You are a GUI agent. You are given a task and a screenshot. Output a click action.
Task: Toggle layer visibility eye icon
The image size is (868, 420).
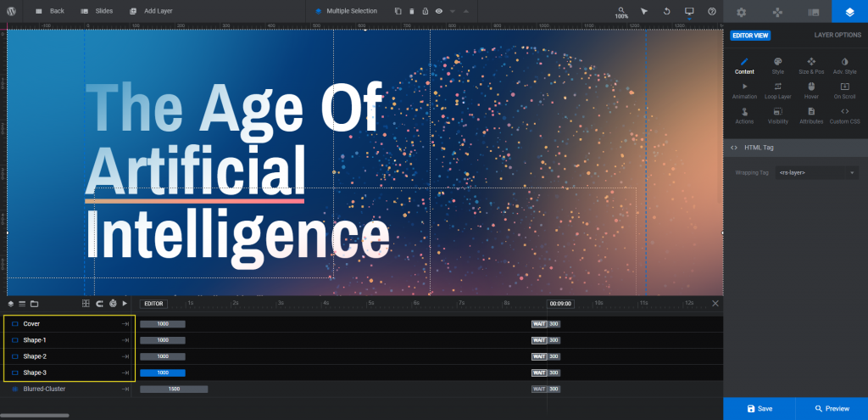pos(438,12)
